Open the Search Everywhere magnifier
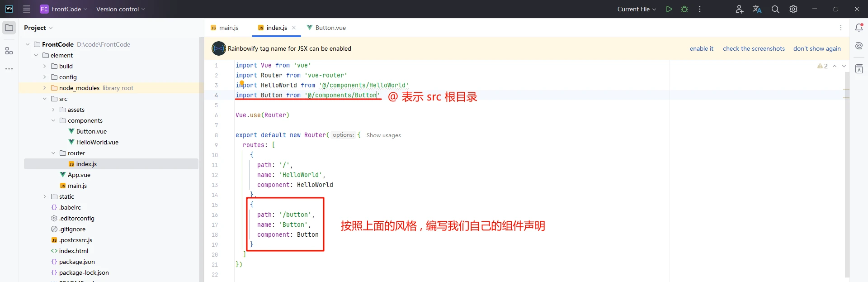 tap(775, 9)
